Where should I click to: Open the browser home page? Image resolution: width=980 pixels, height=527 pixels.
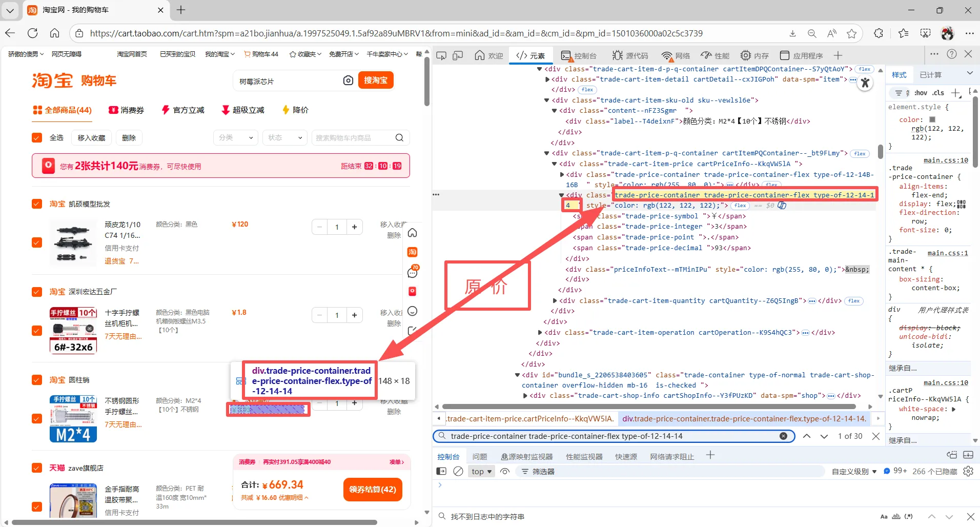(x=54, y=33)
